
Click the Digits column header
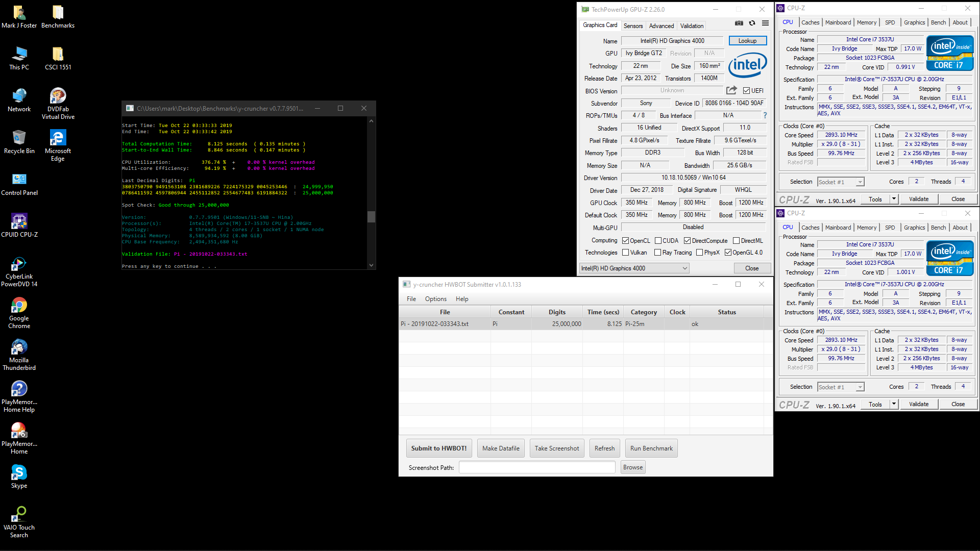click(557, 312)
